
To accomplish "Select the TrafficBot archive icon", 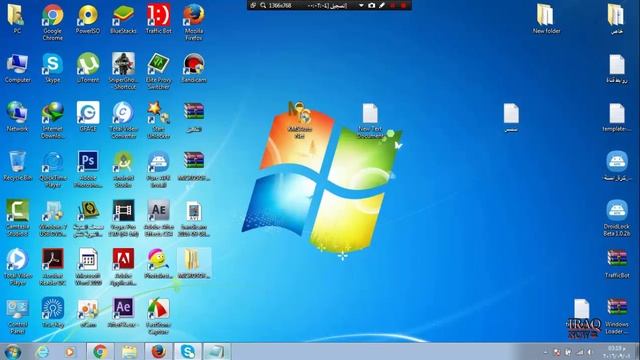I will coord(617,264).
